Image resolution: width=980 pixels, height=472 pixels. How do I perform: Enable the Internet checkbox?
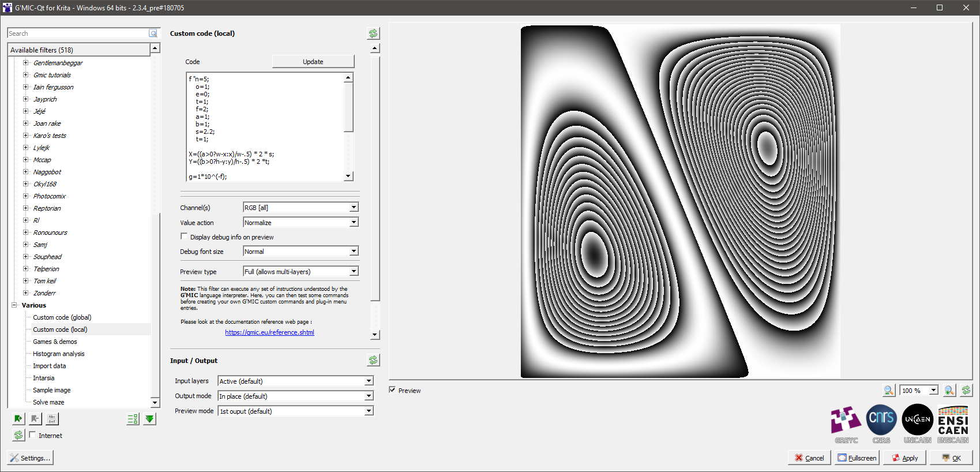coord(33,435)
